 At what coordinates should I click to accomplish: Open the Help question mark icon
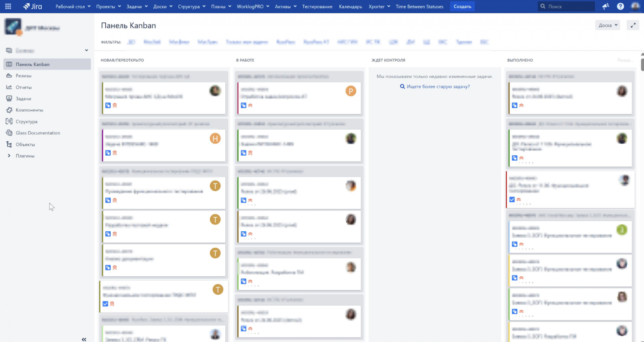[620, 6]
